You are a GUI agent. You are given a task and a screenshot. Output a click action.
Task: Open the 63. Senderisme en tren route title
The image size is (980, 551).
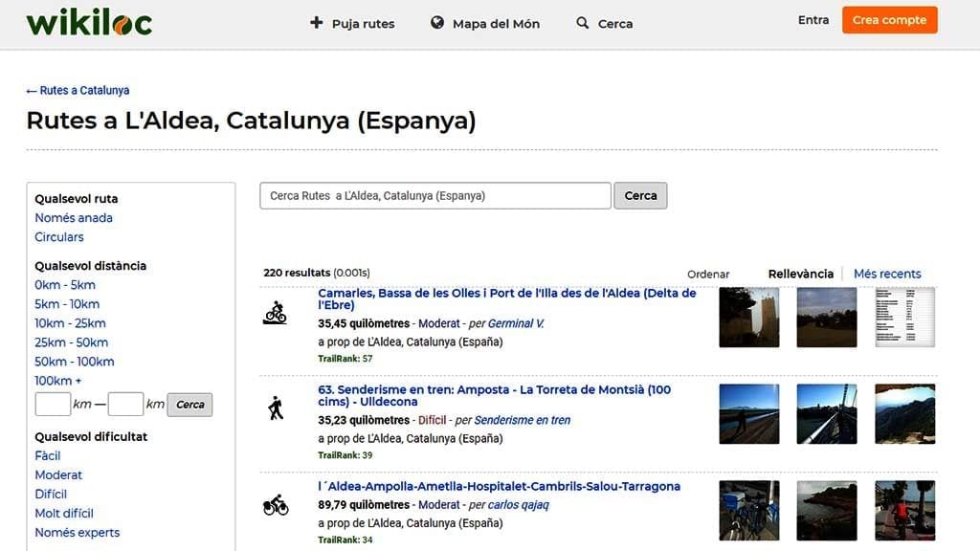click(495, 395)
